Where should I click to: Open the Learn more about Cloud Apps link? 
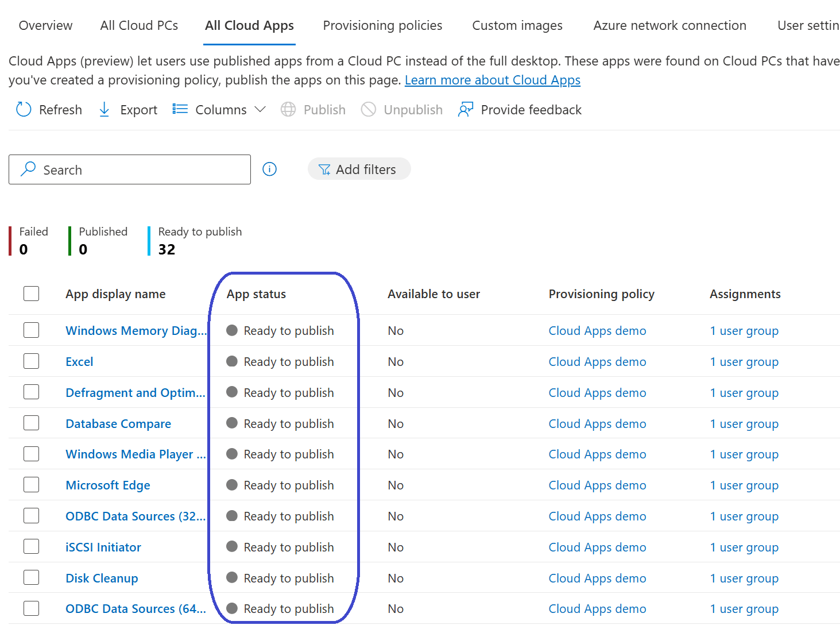[492, 80]
